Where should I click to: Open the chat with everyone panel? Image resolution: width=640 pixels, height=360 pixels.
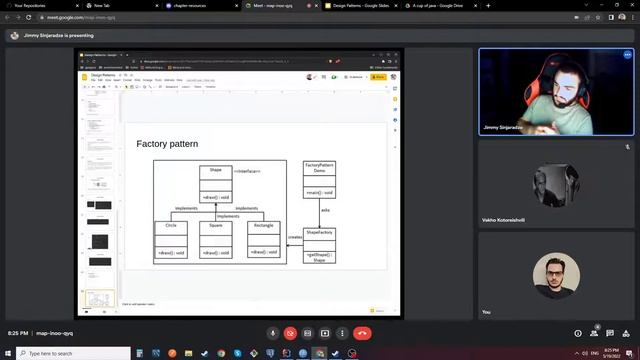point(610,333)
